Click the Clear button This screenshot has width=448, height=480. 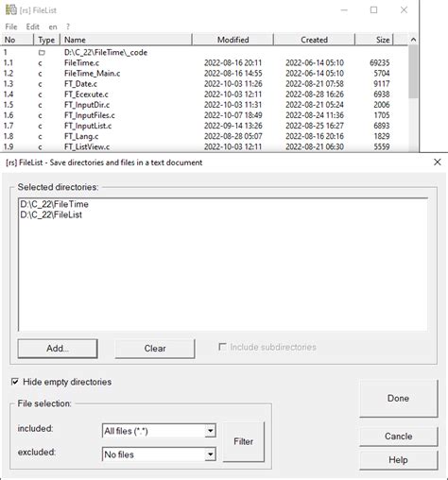155,349
